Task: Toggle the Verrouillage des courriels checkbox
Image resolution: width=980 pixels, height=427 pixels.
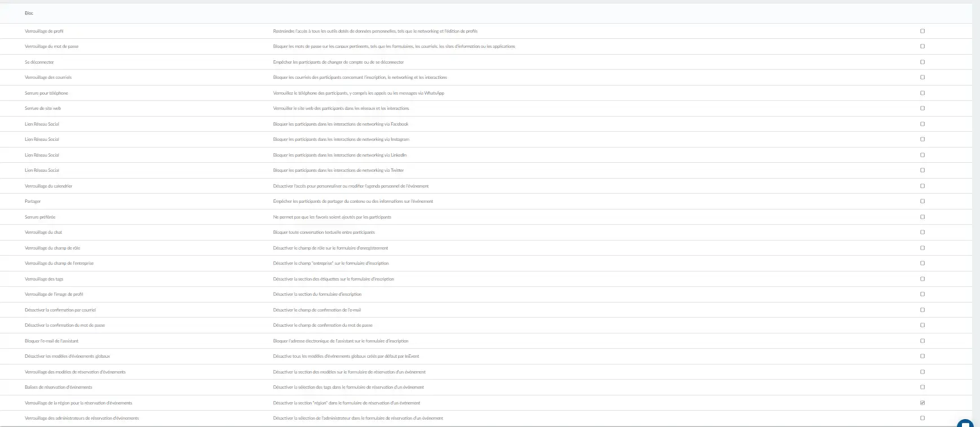Action: [922, 77]
